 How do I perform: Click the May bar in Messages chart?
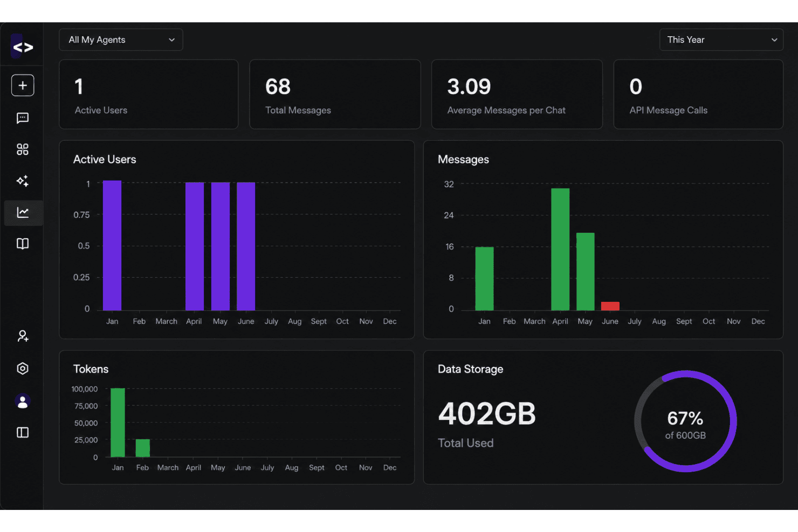point(586,272)
